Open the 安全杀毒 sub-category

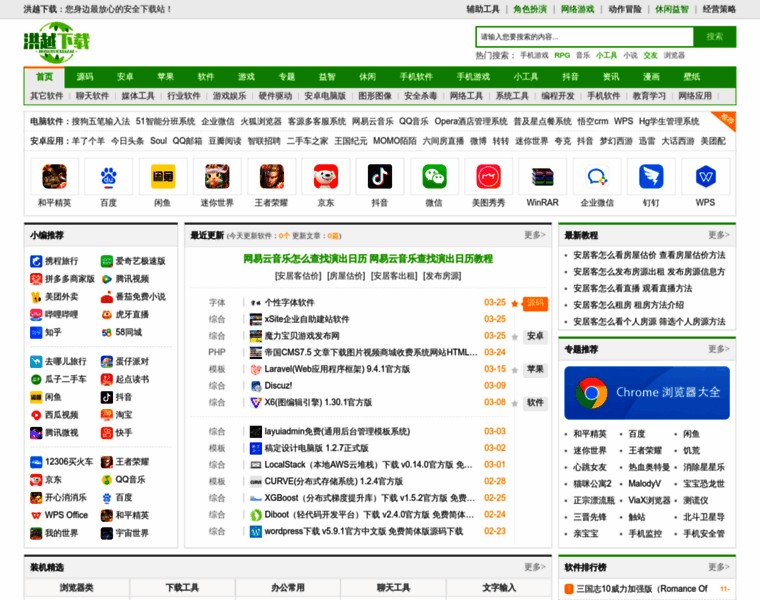[x=420, y=96]
